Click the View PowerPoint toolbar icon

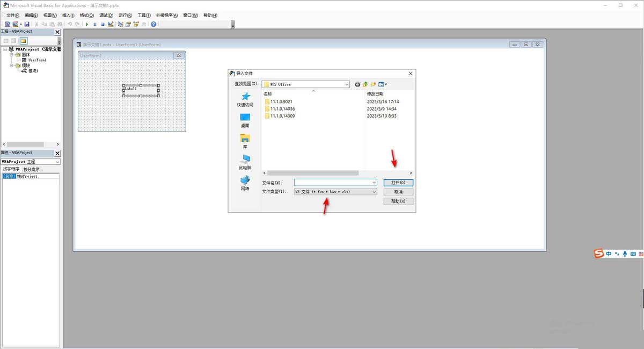8,24
